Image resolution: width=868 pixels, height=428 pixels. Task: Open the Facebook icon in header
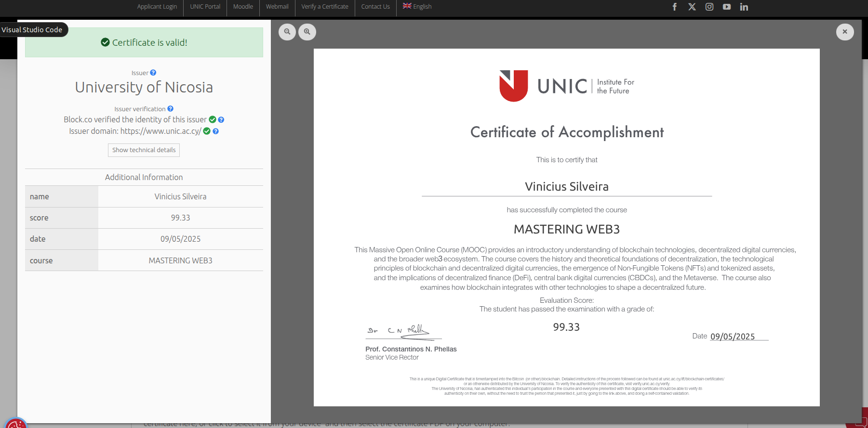(675, 7)
